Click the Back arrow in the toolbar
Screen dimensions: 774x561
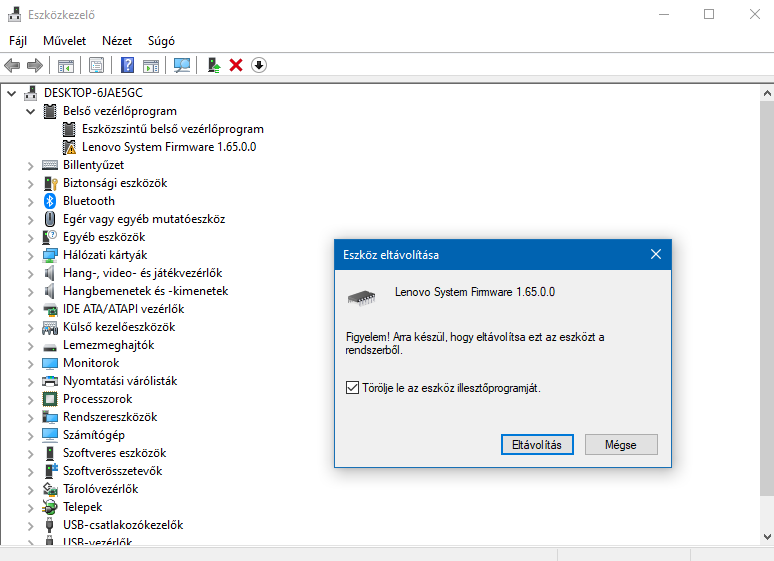tap(12, 65)
